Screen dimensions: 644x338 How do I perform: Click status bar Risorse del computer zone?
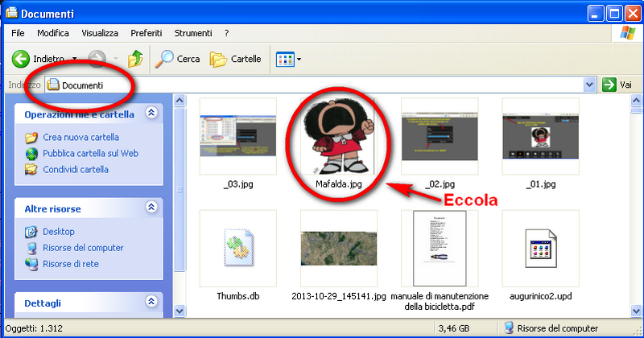[x=551, y=328]
